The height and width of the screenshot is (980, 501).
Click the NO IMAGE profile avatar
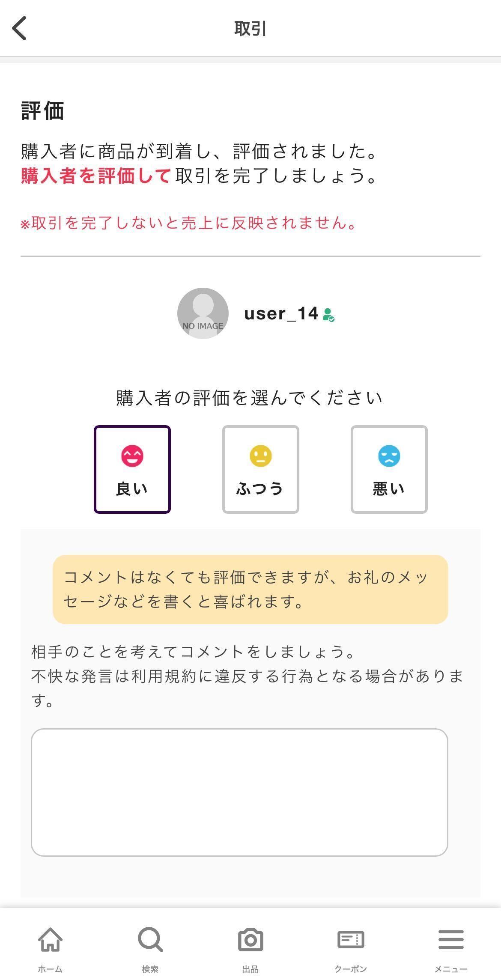(x=203, y=313)
